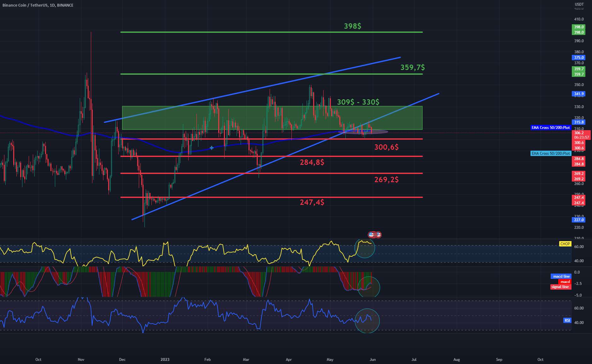
Task: Click the 260.0 price axis tick
Action: 579,184
